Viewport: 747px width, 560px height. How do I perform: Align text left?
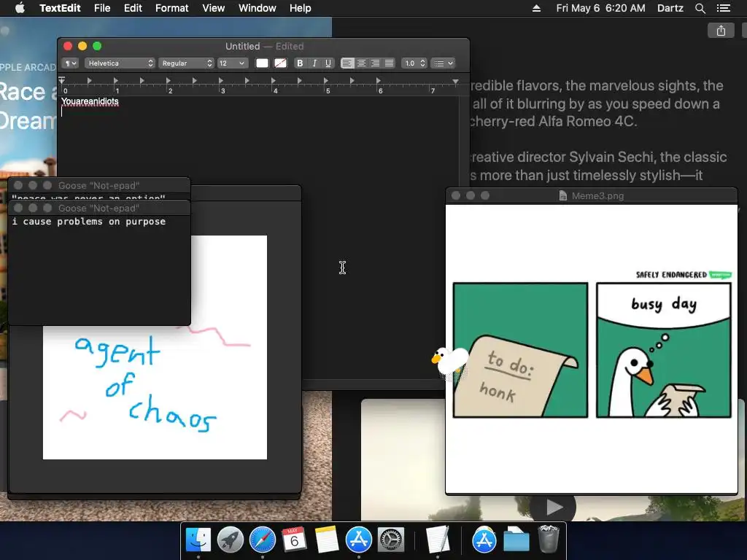(347, 63)
